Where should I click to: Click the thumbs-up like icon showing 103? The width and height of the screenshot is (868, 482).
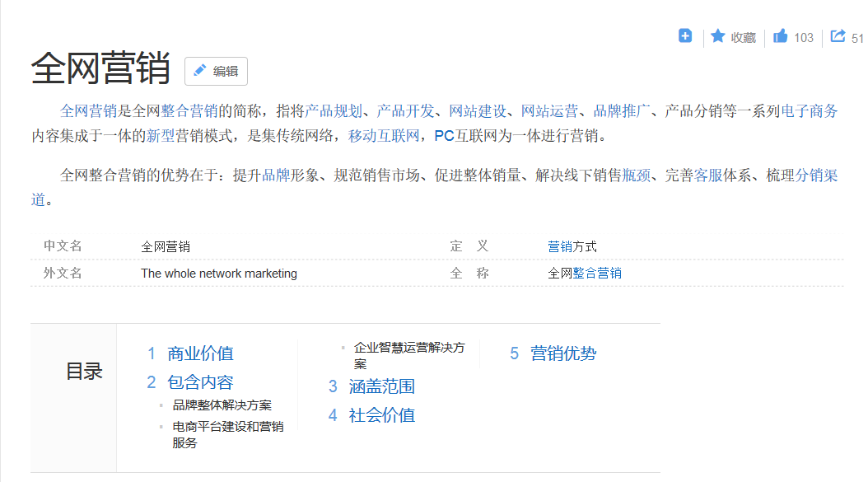coord(781,35)
